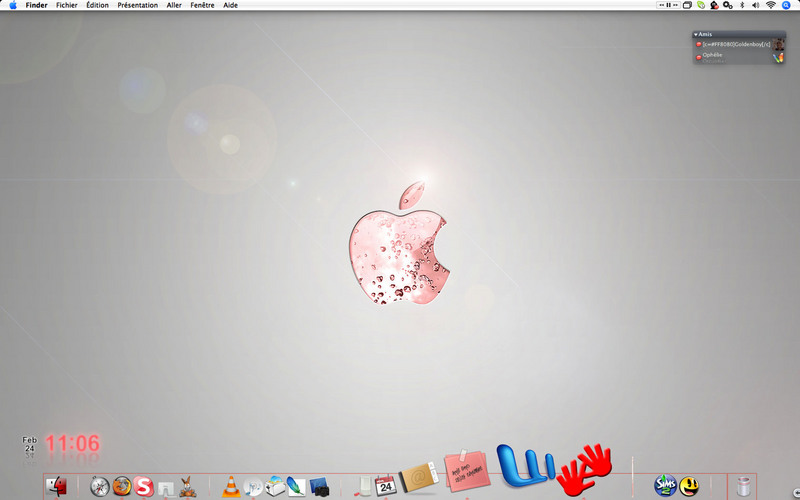Launch Firefox from the Dock
Viewport: 800px width, 500px height.
(x=121, y=486)
